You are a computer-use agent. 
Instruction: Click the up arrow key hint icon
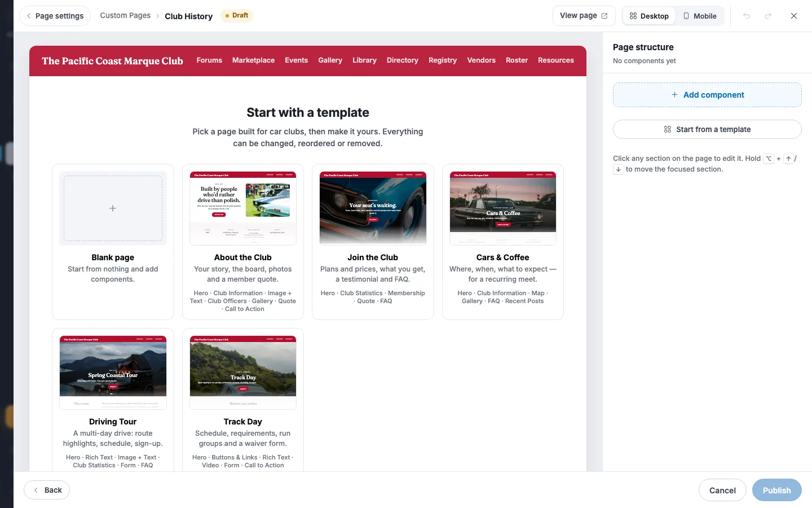click(788, 159)
